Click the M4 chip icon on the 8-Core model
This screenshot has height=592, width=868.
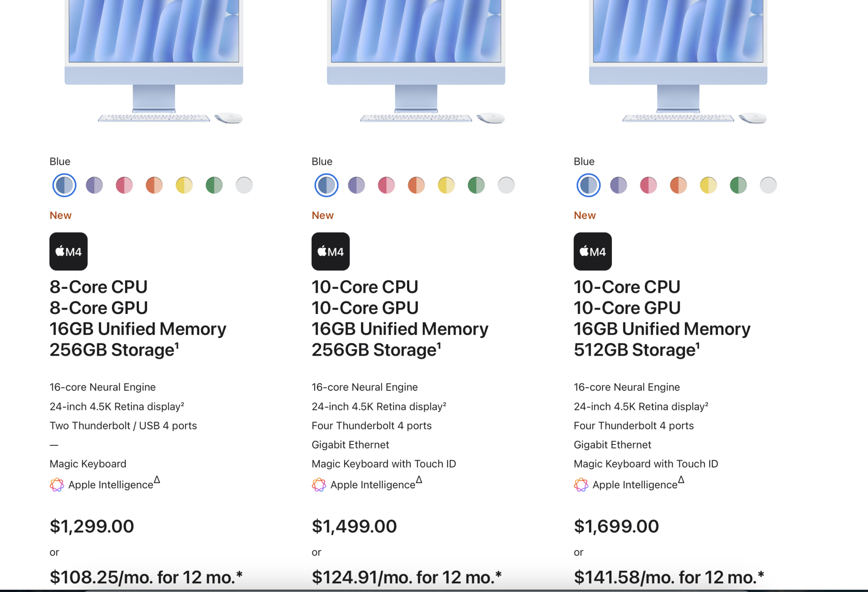click(x=69, y=252)
